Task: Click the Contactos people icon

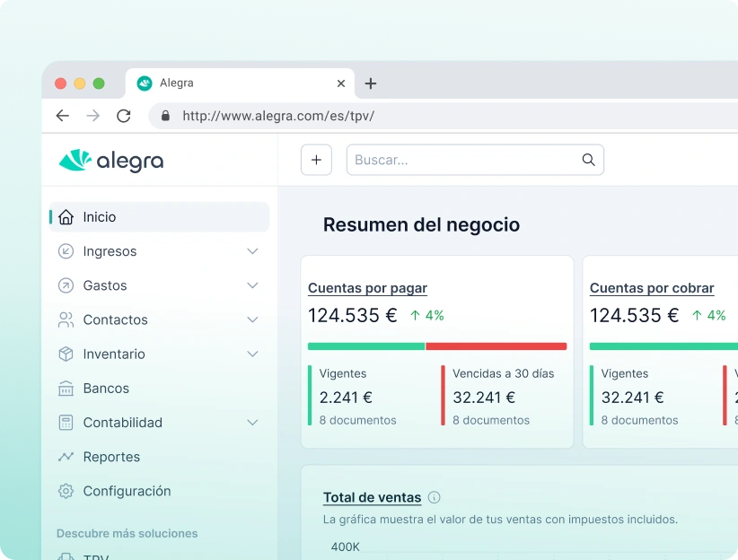Action: (x=66, y=319)
